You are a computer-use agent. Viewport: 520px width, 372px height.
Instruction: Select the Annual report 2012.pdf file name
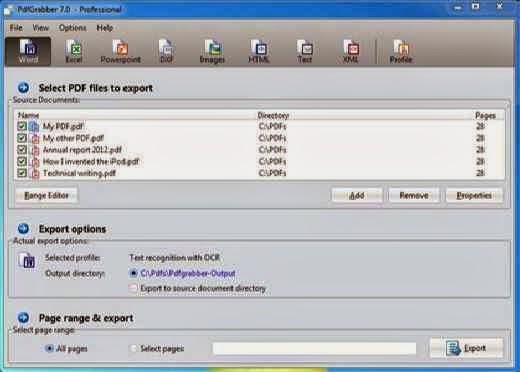tap(82, 150)
